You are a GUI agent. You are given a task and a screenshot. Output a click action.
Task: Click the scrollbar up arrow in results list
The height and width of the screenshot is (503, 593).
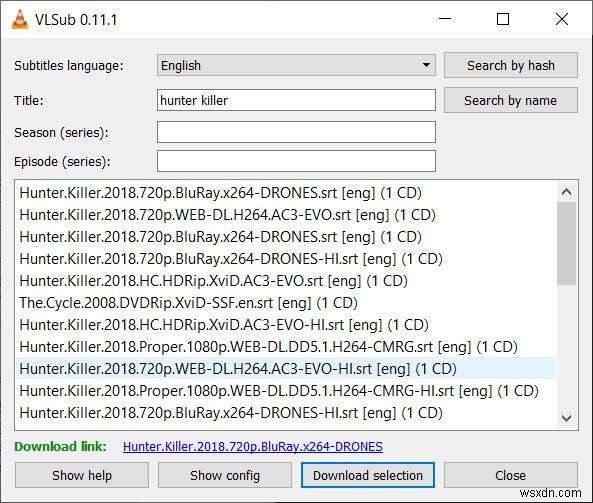[566, 192]
